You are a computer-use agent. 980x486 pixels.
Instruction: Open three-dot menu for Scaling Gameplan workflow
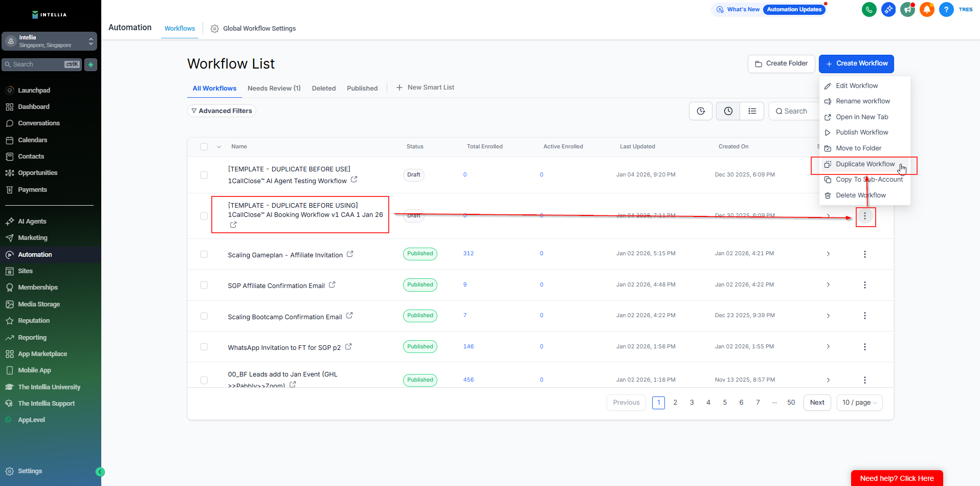[864, 254]
